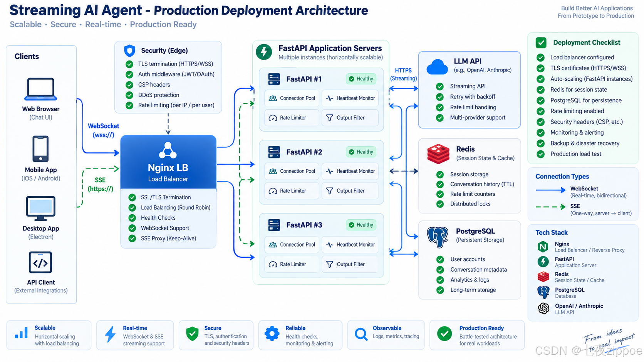
Task: Click the Nginx LB network icon
Action: [168, 150]
